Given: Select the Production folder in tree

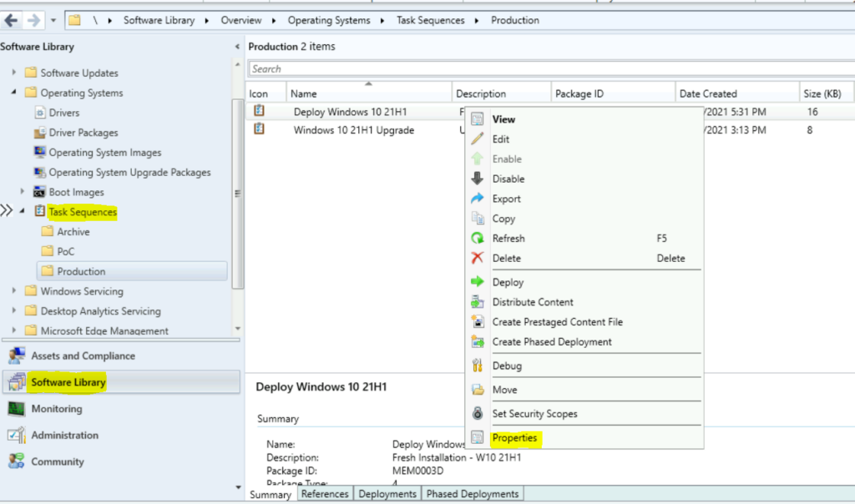Looking at the screenshot, I should (x=132, y=271).
